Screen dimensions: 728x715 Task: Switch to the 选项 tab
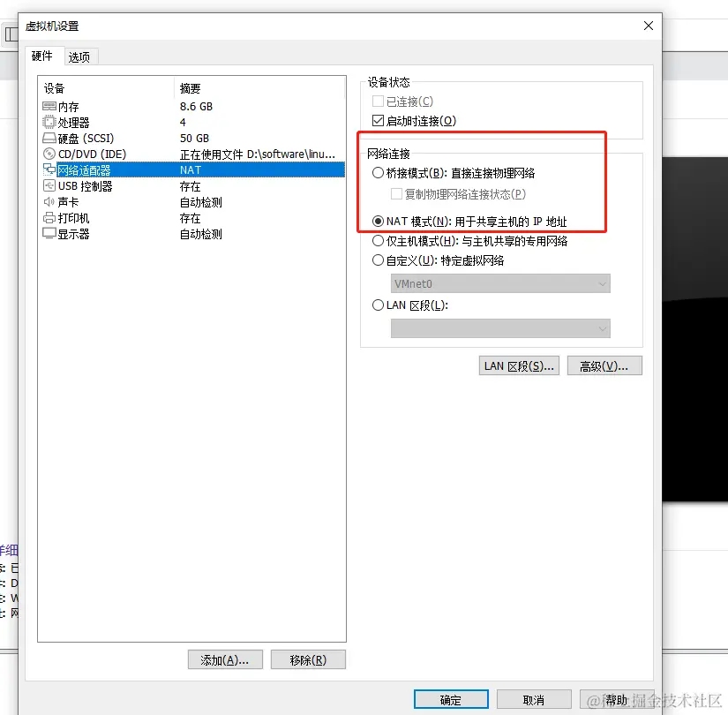[x=79, y=57]
